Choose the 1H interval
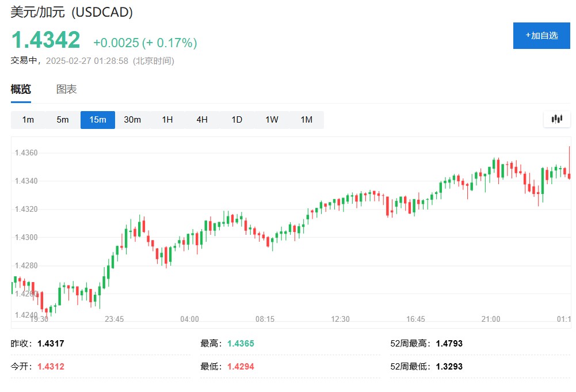Screen dimensions: 576x392 (167, 120)
